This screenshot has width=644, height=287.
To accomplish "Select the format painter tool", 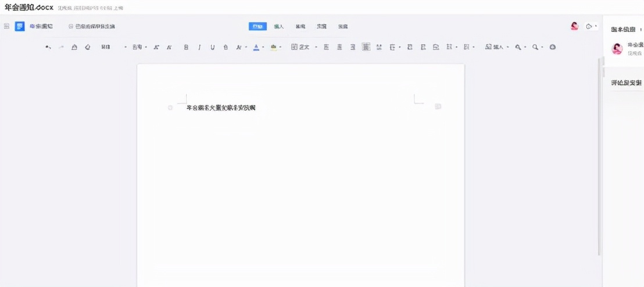I will click(74, 47).
